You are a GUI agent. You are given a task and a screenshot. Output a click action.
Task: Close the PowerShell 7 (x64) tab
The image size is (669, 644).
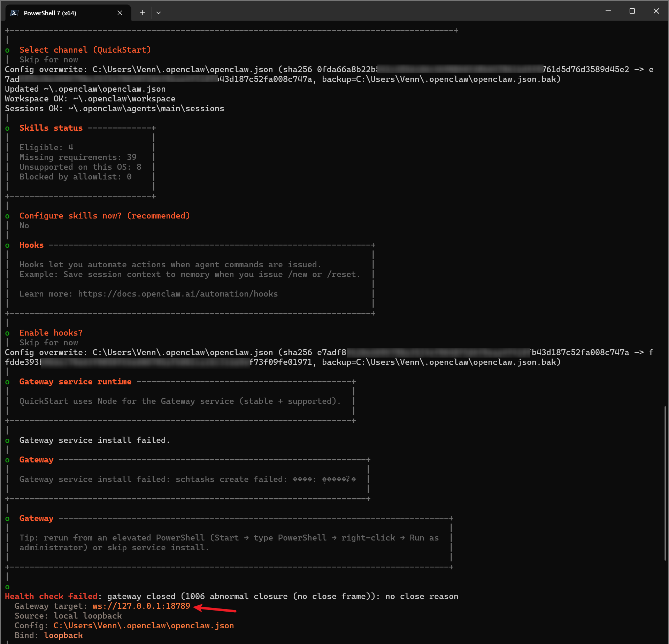(x=120, y=13)
